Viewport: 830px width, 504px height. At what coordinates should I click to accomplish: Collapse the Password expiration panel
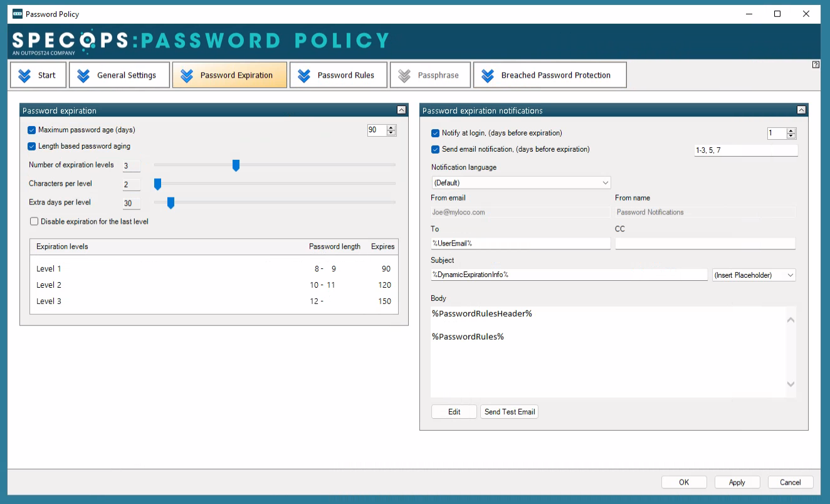(x=401, y=110)
